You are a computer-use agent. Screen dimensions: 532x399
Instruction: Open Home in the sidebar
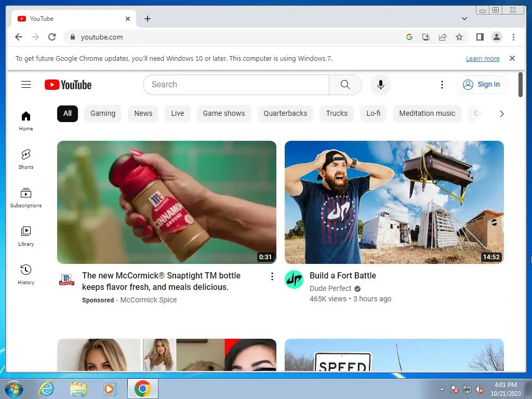(x=26, y=121)
